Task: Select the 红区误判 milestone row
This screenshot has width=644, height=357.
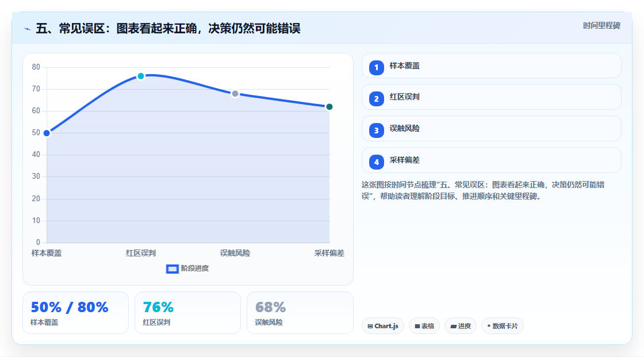Action: (x=491, y=97)
